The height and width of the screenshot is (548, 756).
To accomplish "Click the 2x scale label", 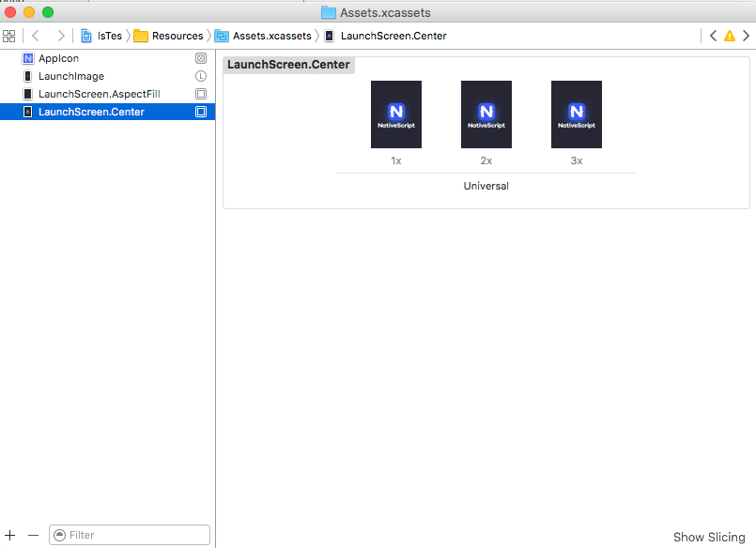I will [x=486, y=160].
